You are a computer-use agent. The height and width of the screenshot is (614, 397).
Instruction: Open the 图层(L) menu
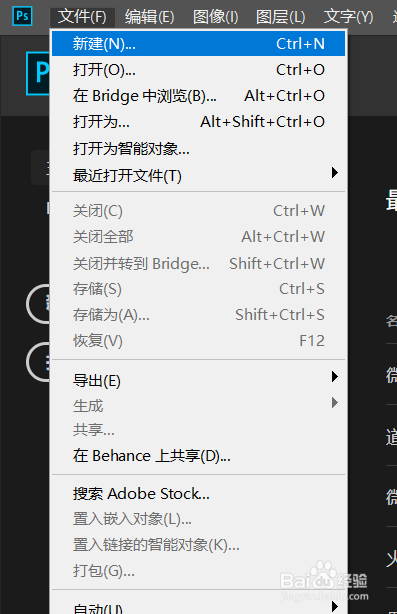click(x=280, y=17)
